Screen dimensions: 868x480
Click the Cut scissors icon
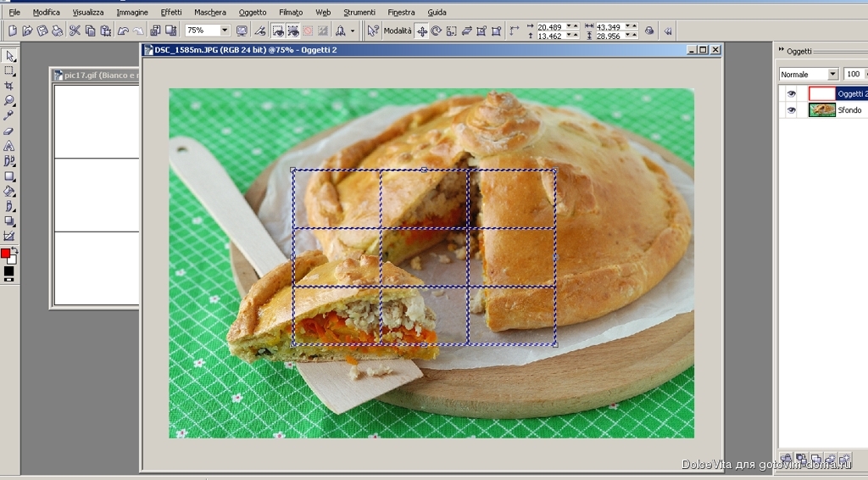pyautogui.click(x=75, y=31)
